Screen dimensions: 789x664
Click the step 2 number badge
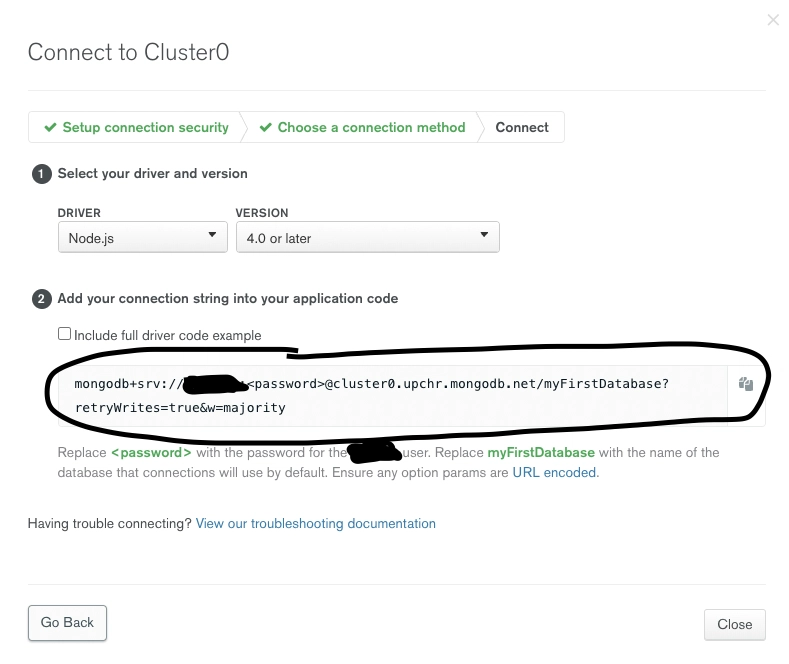42,299
